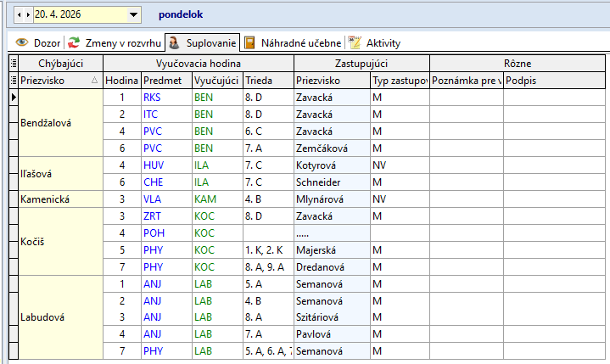The width and height of the screenshot is (610, 364).
Task: Click the Kotyrová substitute cell
Action: pos(331,165)
